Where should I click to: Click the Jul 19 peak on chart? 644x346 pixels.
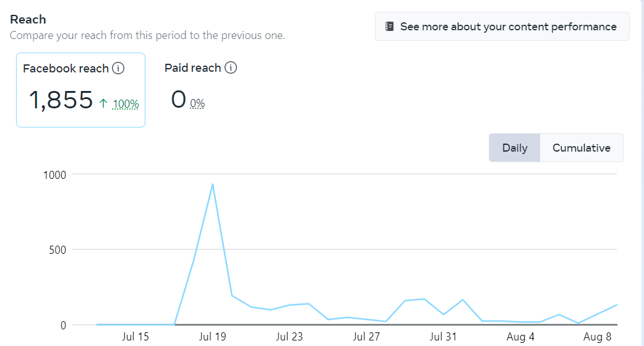pos(212,184)
